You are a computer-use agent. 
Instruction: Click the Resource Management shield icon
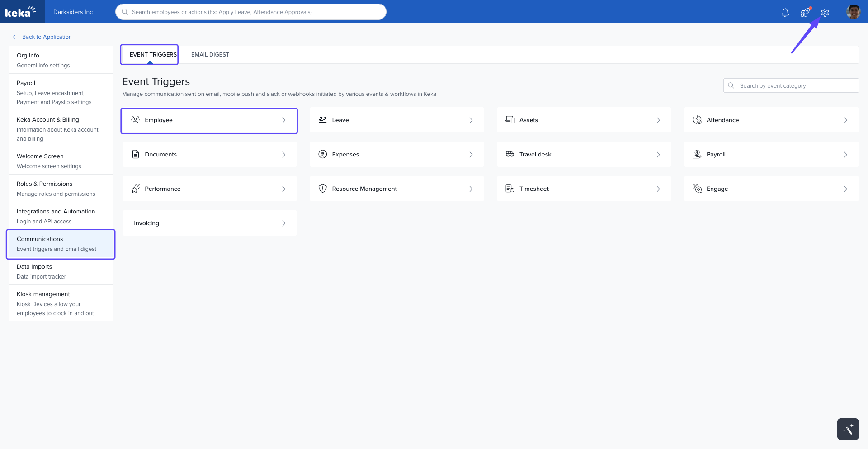click(x=322, y=189)
